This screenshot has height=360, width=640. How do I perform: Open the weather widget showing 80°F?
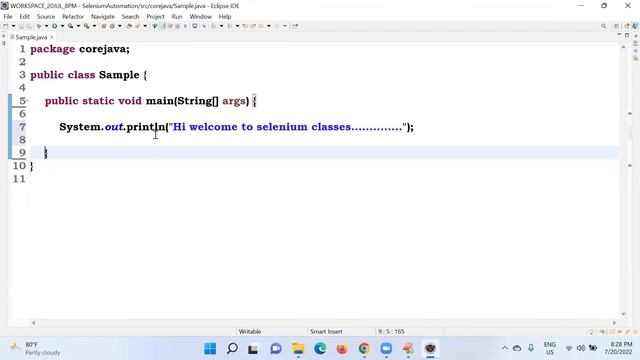coord(36,348)
